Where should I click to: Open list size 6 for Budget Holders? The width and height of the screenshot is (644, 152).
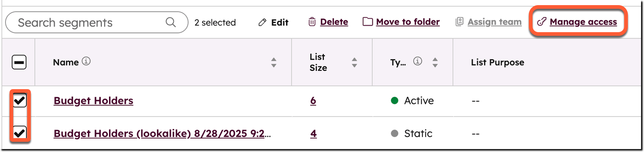point(313,101)
